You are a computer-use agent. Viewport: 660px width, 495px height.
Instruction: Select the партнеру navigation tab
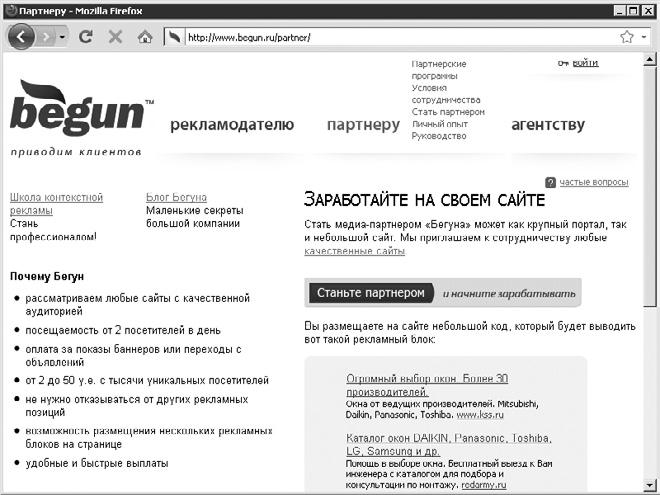[363, 125]
